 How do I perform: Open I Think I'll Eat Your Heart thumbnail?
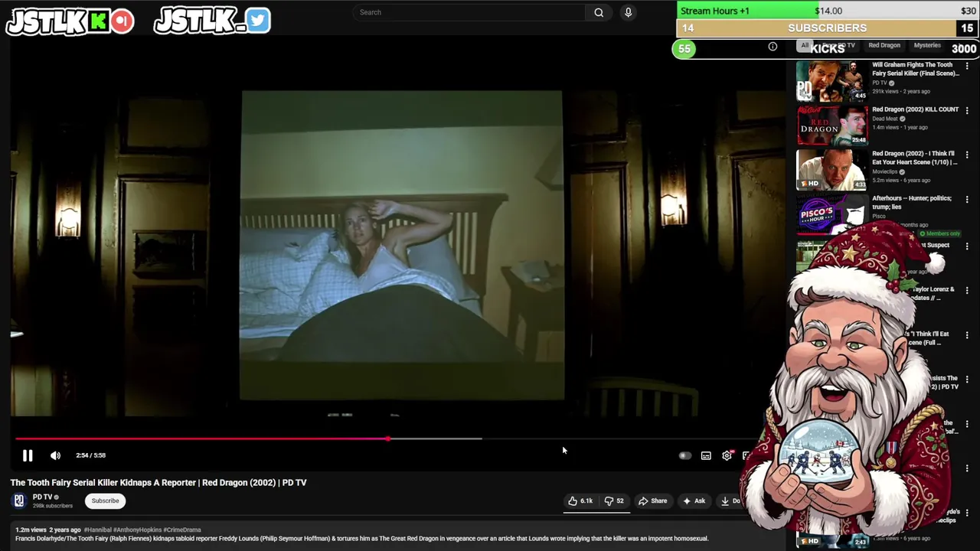tap(832, 169)
